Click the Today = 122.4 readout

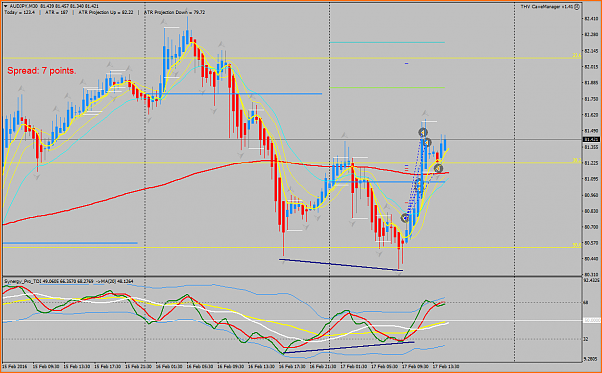pyautogui.click(x=19, y=12)
